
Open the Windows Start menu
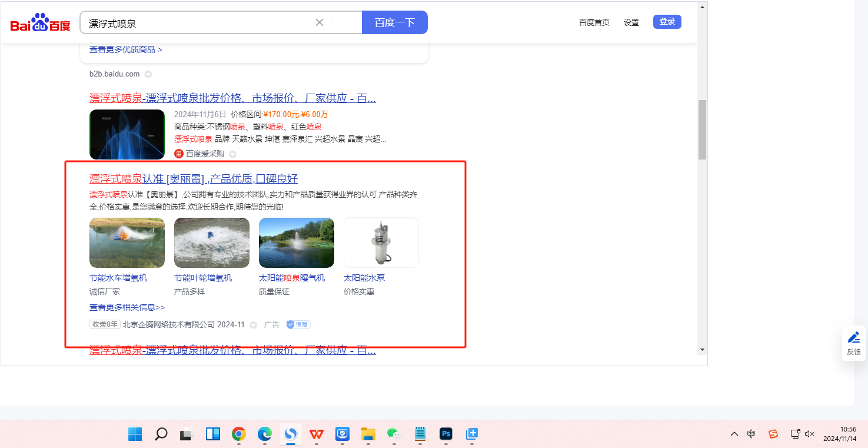(135, 434)
